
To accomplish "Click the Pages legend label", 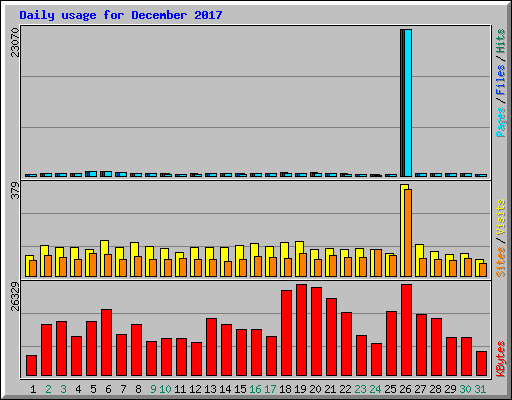I will coord(501,122).
